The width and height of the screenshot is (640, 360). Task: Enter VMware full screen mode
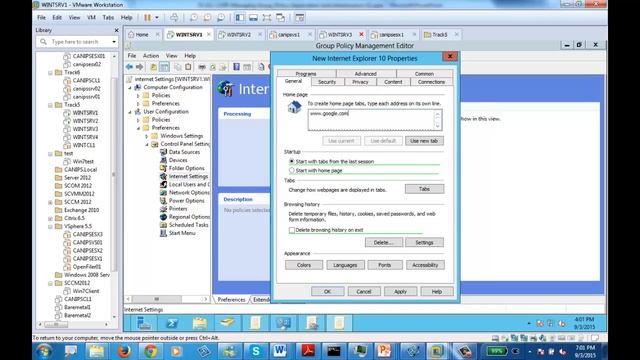(x=267, y=18)
